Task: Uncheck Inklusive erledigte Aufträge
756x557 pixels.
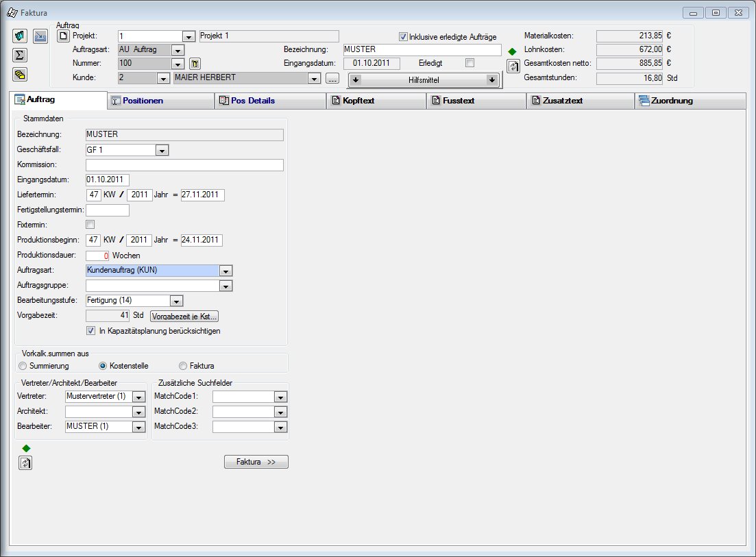Action: (x=403, y=37)
